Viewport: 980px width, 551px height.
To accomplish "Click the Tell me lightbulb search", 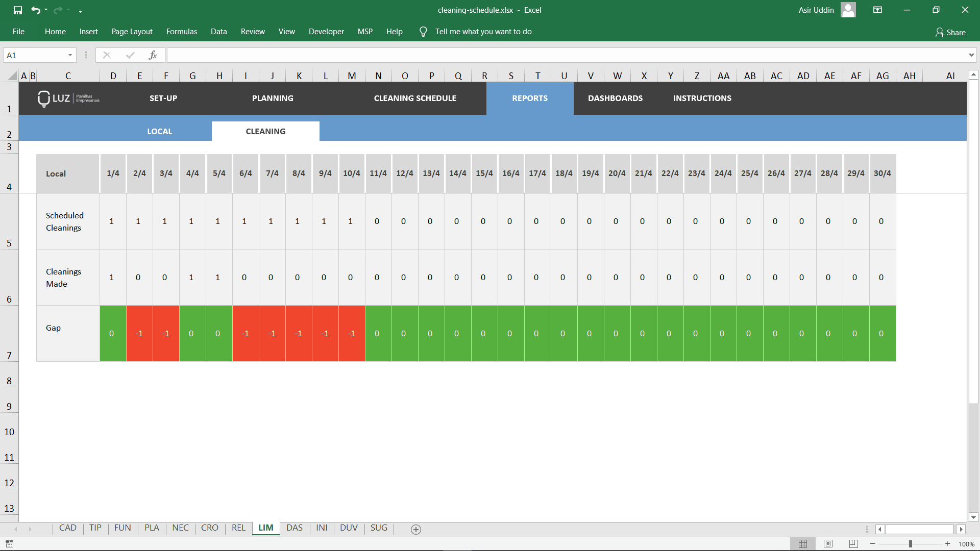I will pos(423,31).
